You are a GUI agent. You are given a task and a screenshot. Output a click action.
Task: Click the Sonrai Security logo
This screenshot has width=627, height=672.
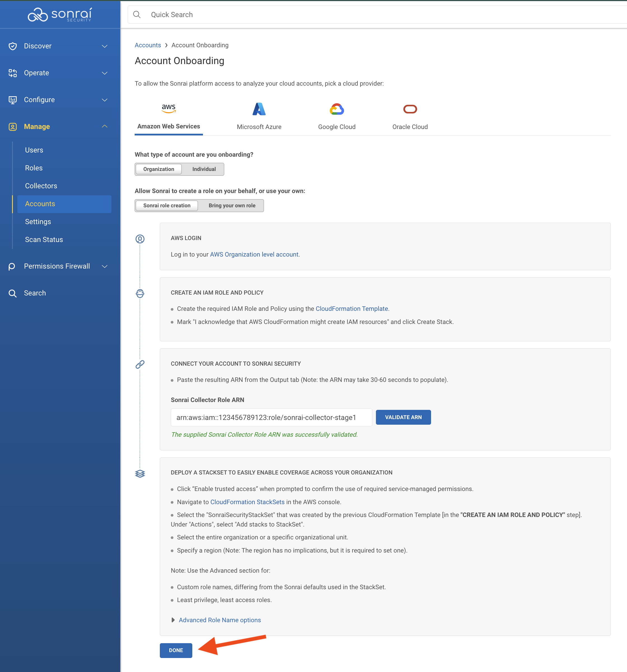60,15
